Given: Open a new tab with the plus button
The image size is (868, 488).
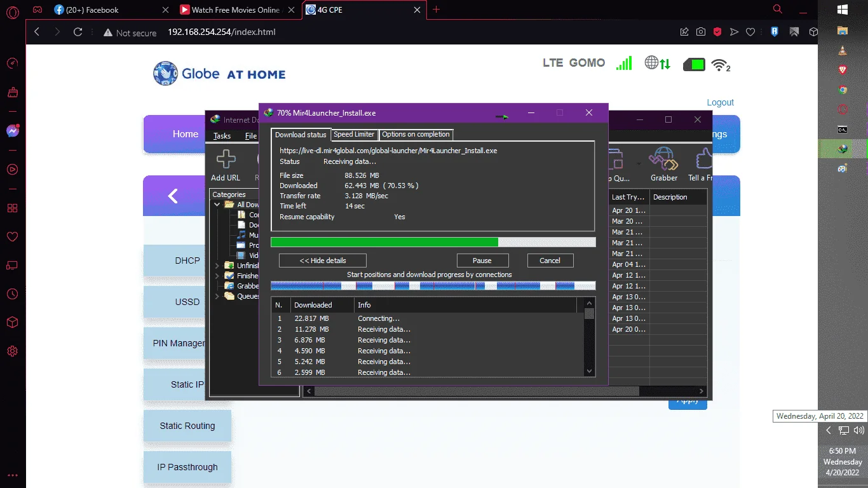Looking at the screenshot, I should point(436,10).
